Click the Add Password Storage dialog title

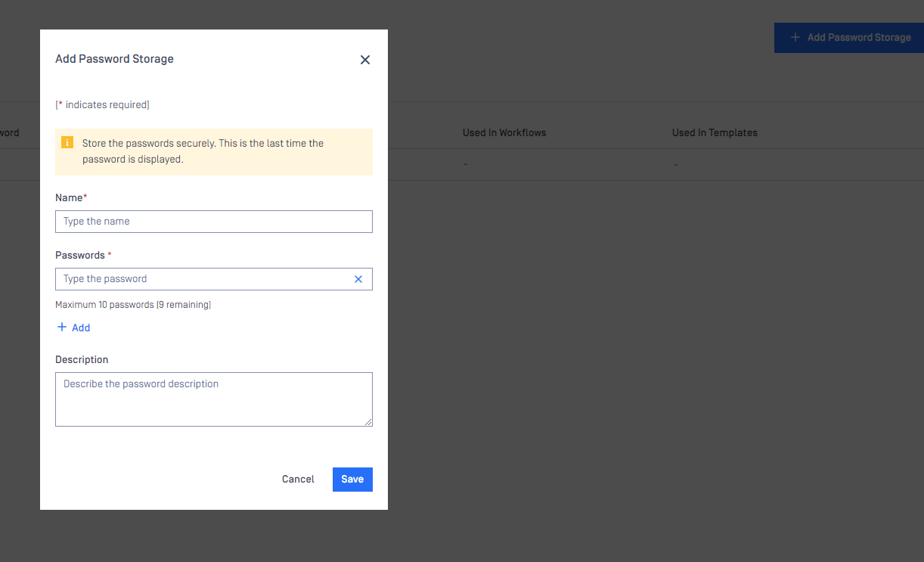pos(114,59)
